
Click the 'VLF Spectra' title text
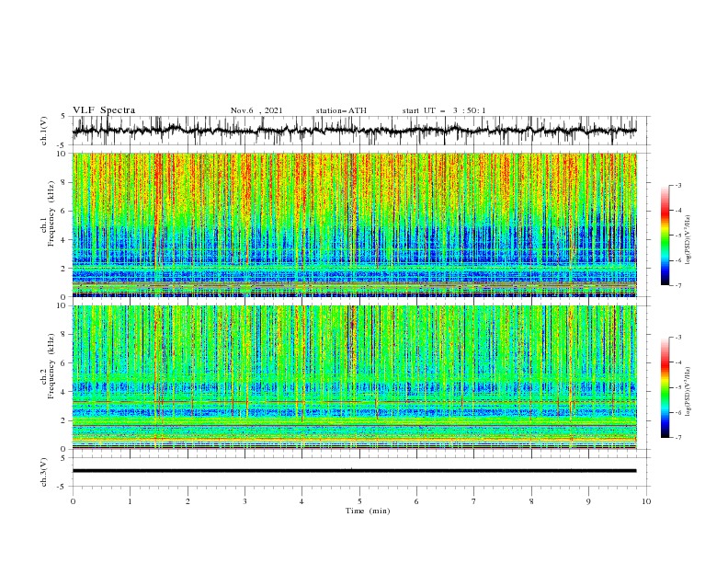104,110
